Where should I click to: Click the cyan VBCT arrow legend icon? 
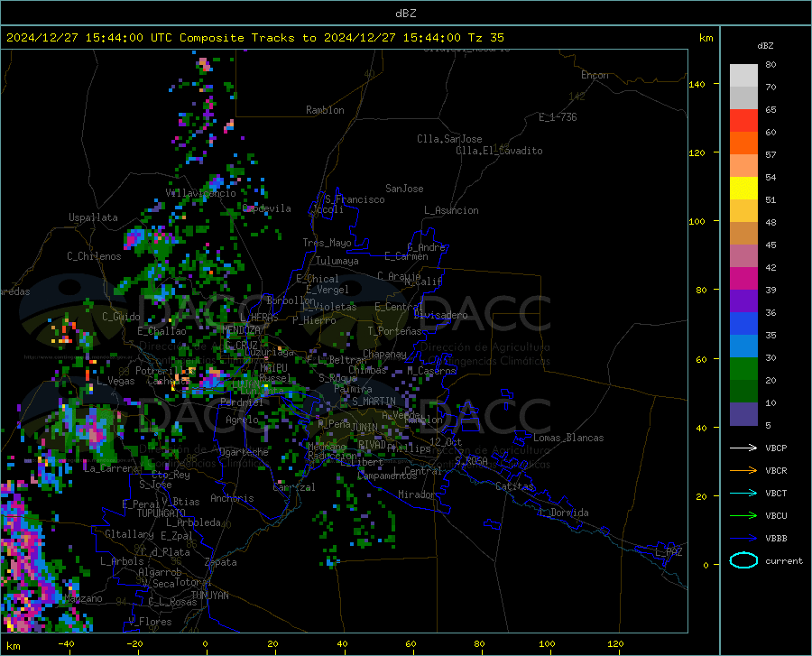pyautogui.click(x=743, y=493)
